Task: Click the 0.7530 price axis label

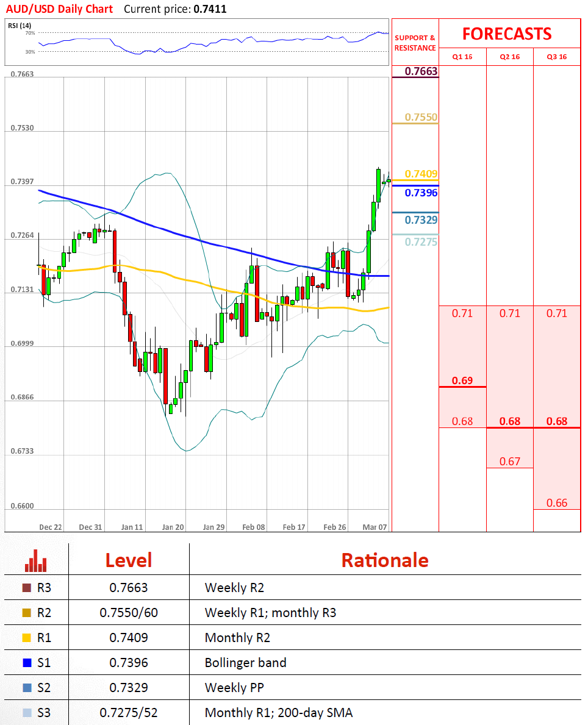Action: 22,127
